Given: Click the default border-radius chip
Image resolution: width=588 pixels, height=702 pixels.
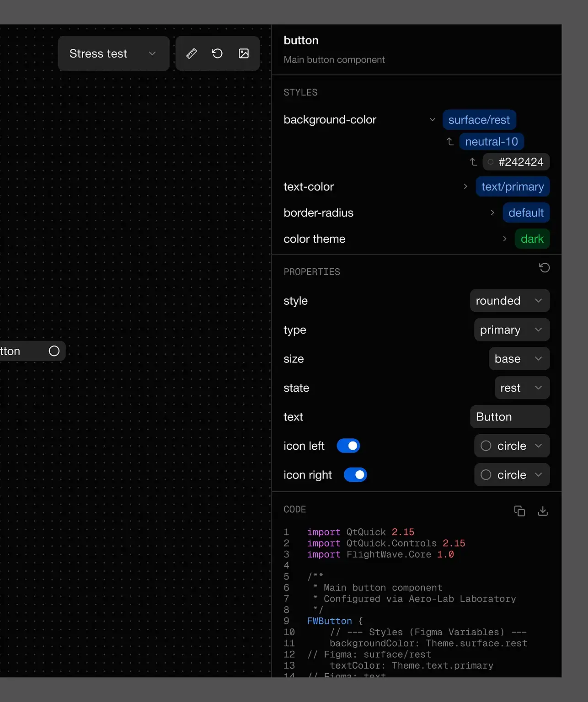Looking at the screenshot, I should point(526,213).
